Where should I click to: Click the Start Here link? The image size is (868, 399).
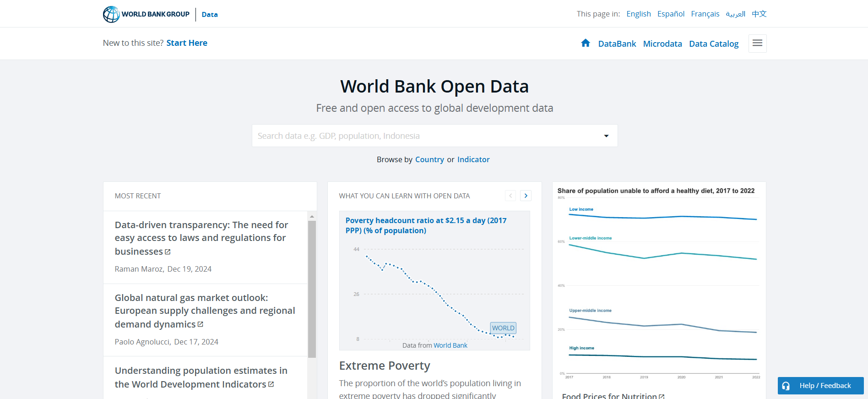[187, 43]
